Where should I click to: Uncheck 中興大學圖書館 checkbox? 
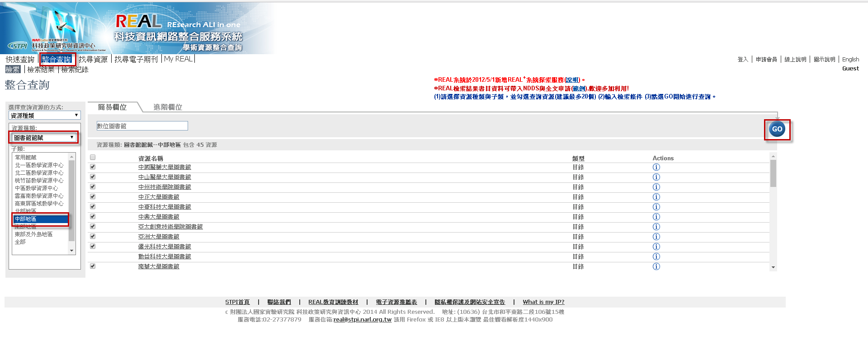click(93, 216)
